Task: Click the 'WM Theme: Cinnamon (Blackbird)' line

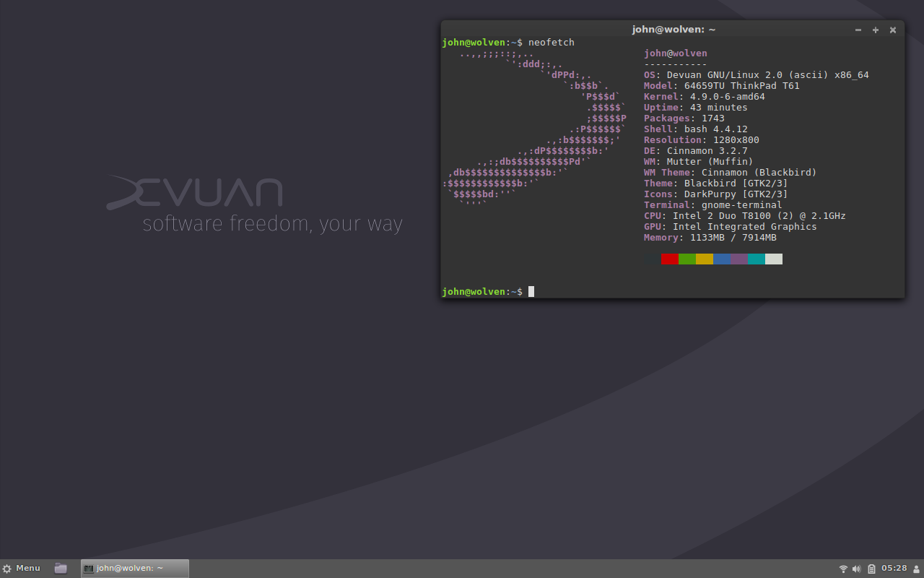Action: click(x=731, y=173)
